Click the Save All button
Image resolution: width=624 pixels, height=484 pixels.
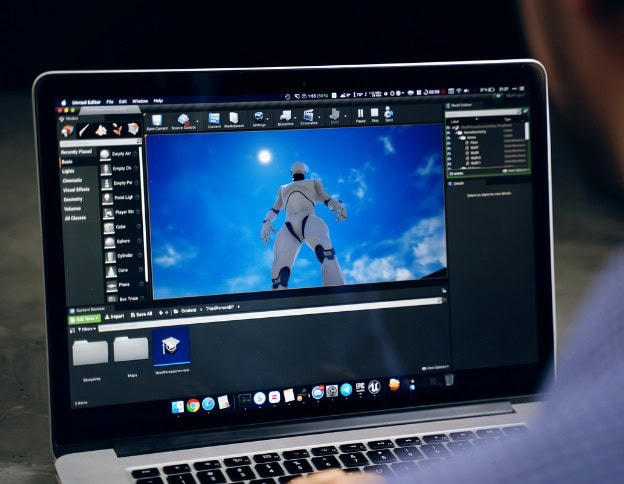pyautogui.click(x=141, y=314)
